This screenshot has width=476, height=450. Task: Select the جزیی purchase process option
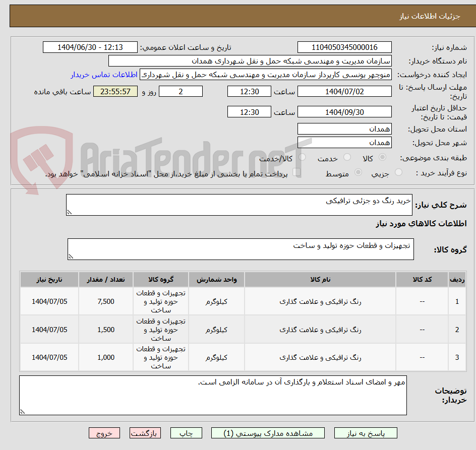398,172
